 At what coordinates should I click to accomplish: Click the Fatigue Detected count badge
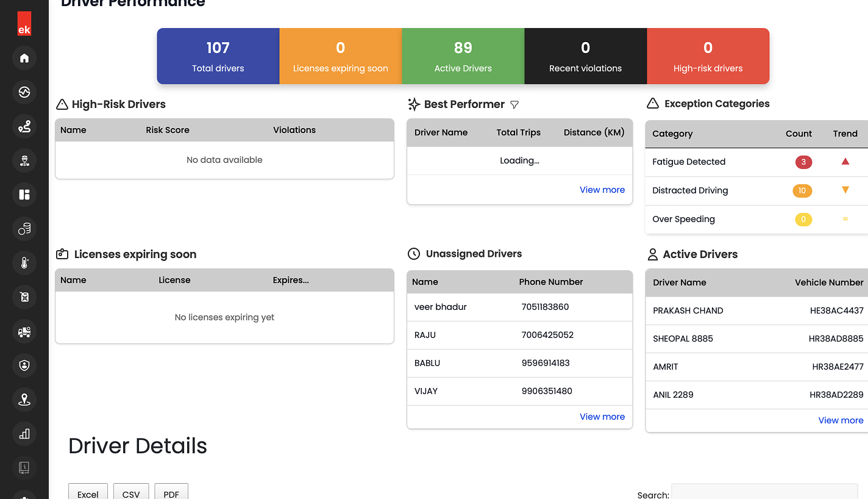click(803, 162)
